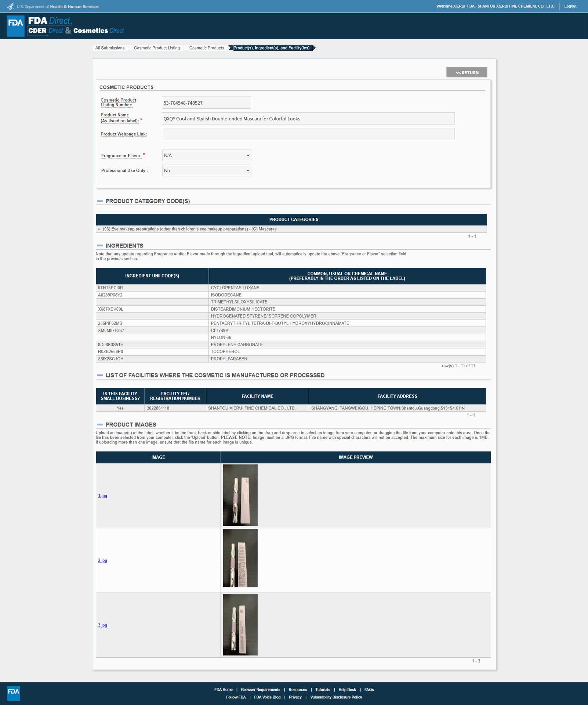Click the Facility Address column header
This screenshot has height=705, width=588.
pos(397,396)
